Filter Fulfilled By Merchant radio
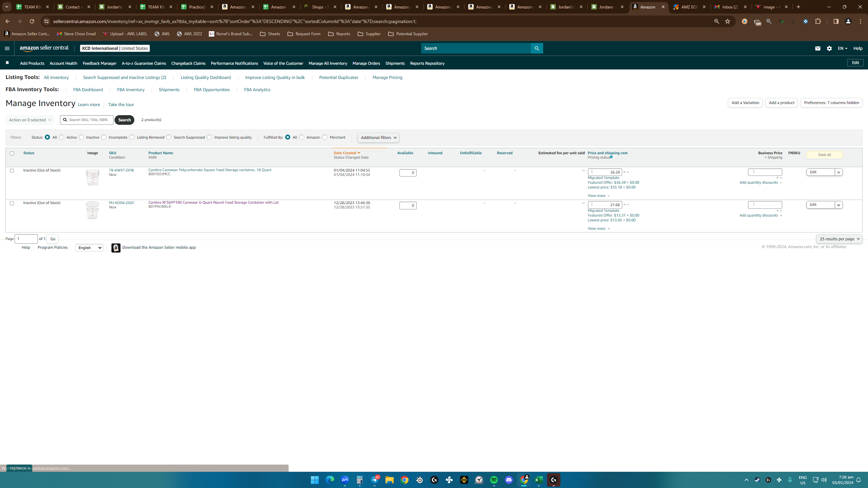This screenshot has width=868, height=488. pos(325,137)
